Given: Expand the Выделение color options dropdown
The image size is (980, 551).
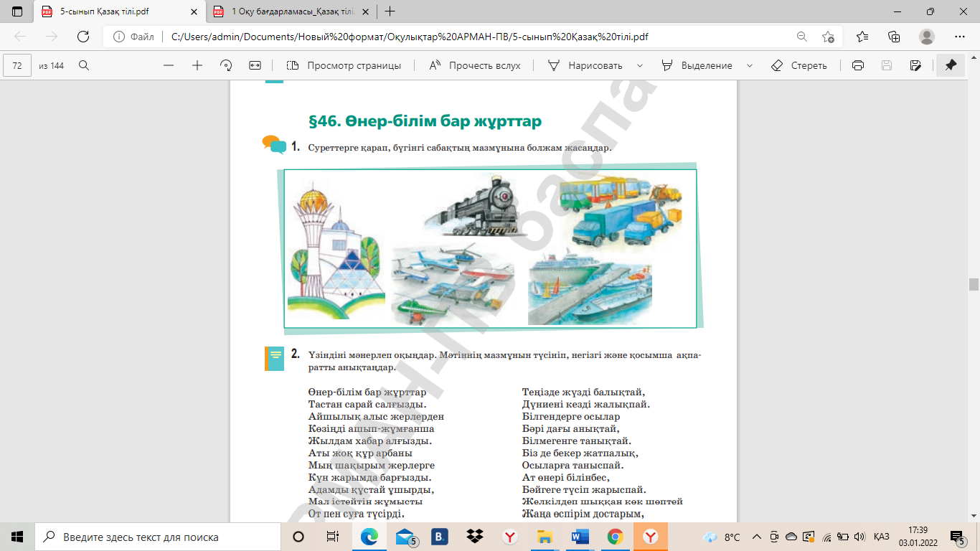Looking at the screenshot, I should tap(750, 65).
